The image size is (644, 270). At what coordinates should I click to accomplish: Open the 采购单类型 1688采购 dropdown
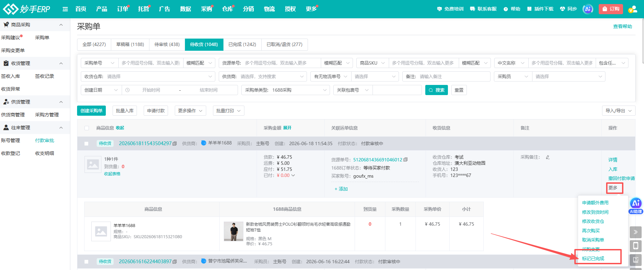(x=286, y=90)
